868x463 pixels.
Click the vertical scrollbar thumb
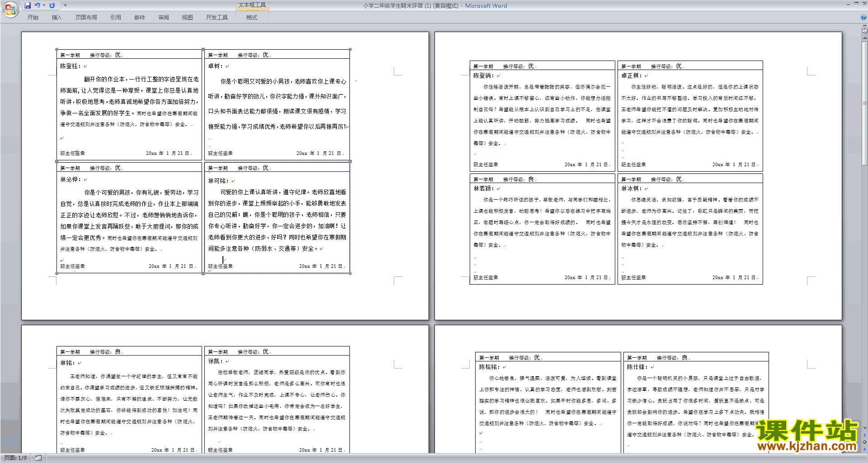[865, 103]
